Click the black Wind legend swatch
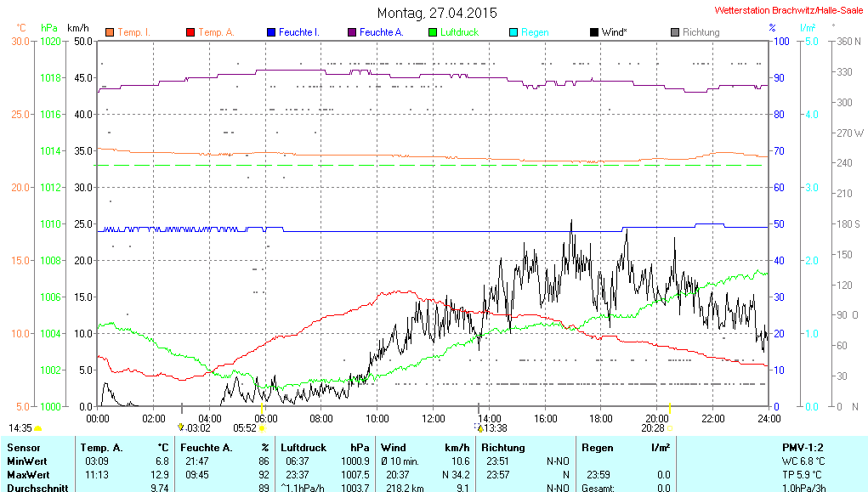868x492 pixels. [x=593, y=32]
